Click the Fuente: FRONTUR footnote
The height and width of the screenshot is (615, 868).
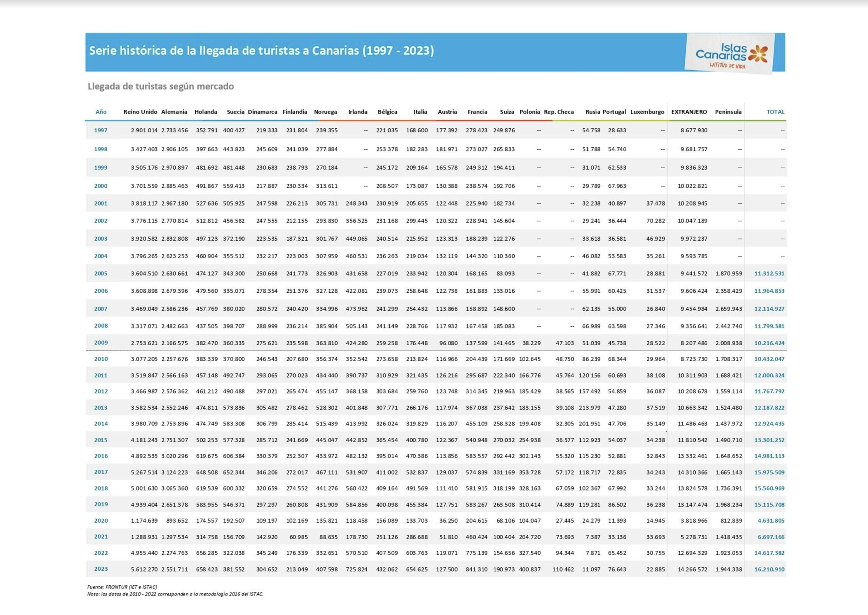point(122,587)
